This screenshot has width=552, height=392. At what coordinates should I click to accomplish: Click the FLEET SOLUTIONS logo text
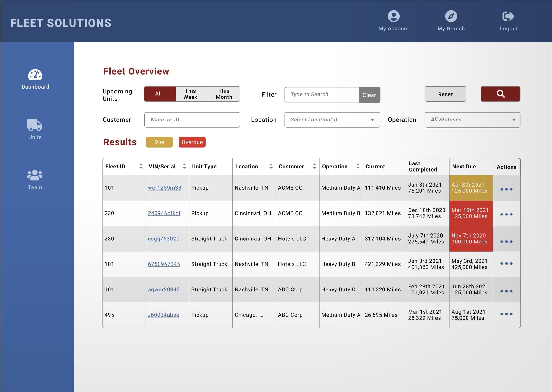(x=61, y=23)
